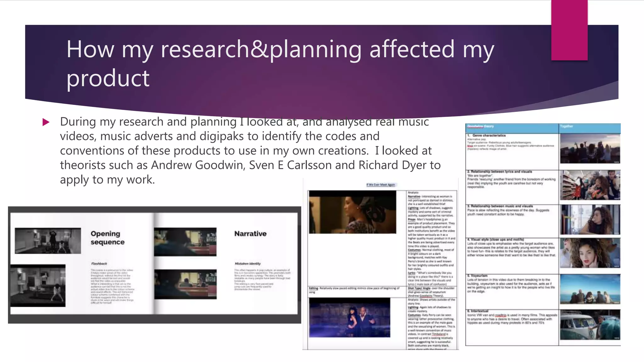Click the upper diner scene thumbnail
This screenshot has width=644, height=362.
185,241
